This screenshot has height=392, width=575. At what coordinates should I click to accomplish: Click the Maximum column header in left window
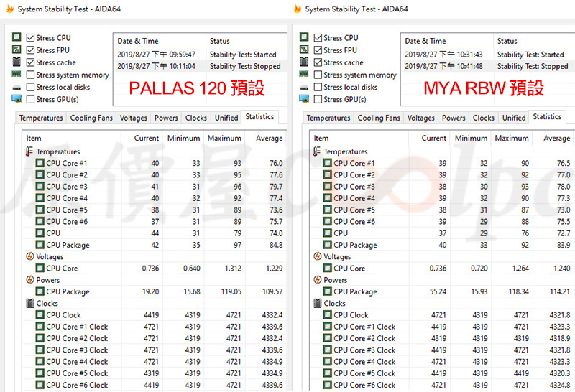point(224,138)
